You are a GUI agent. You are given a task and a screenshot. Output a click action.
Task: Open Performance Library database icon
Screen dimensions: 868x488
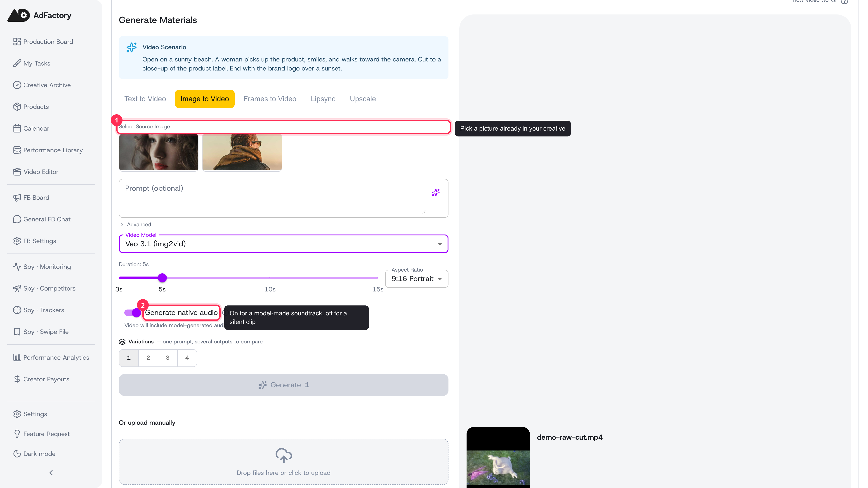[x=17, y=150]
